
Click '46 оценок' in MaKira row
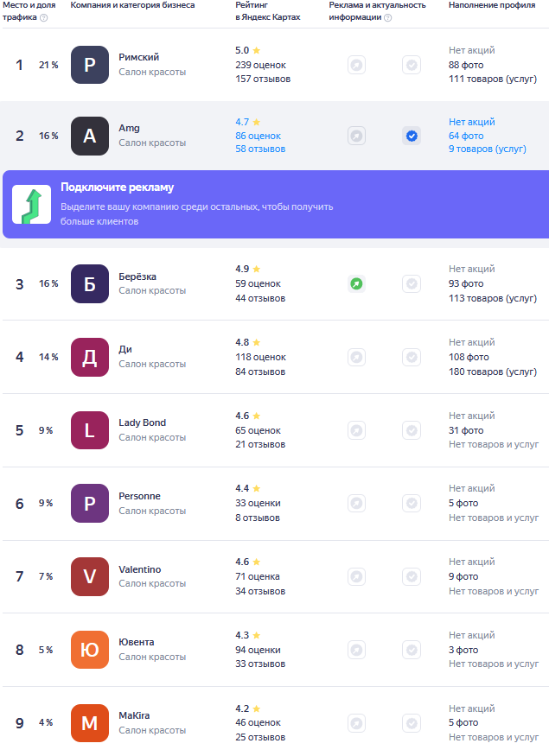pos(259,722)
